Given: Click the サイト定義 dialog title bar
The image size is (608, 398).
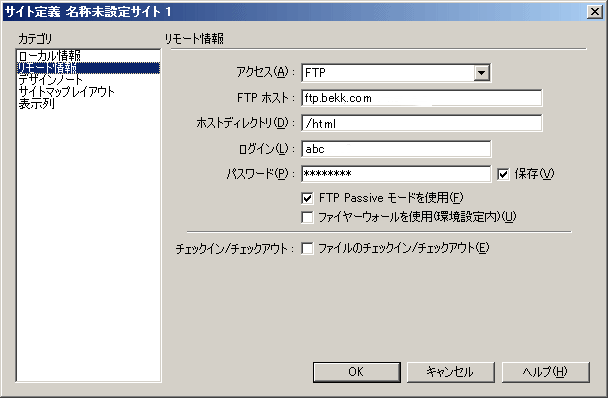Looking at the screenshot, I should 295,12.
